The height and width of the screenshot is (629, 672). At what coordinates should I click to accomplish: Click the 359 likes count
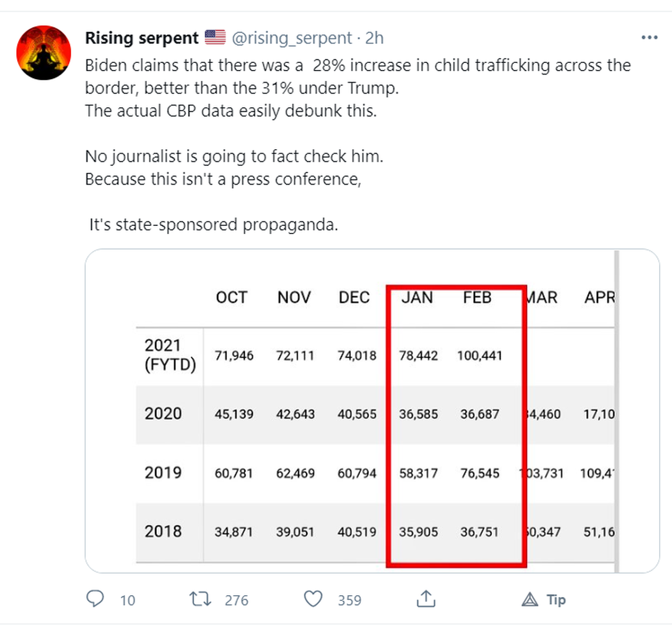tap(349, 600)
